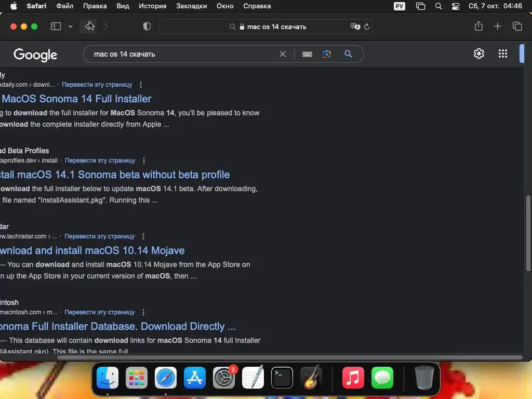The width and height of the screenshot is (532, 399).
Task: Open three-dot menu for macintosh.com result
Action: (143, 312)
